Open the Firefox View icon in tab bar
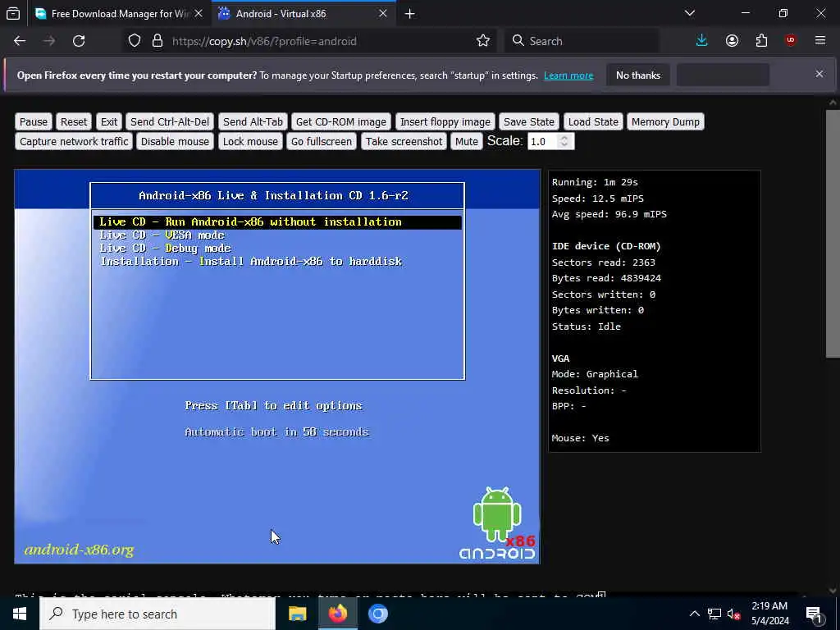The image size is (840, 630). 13,13
